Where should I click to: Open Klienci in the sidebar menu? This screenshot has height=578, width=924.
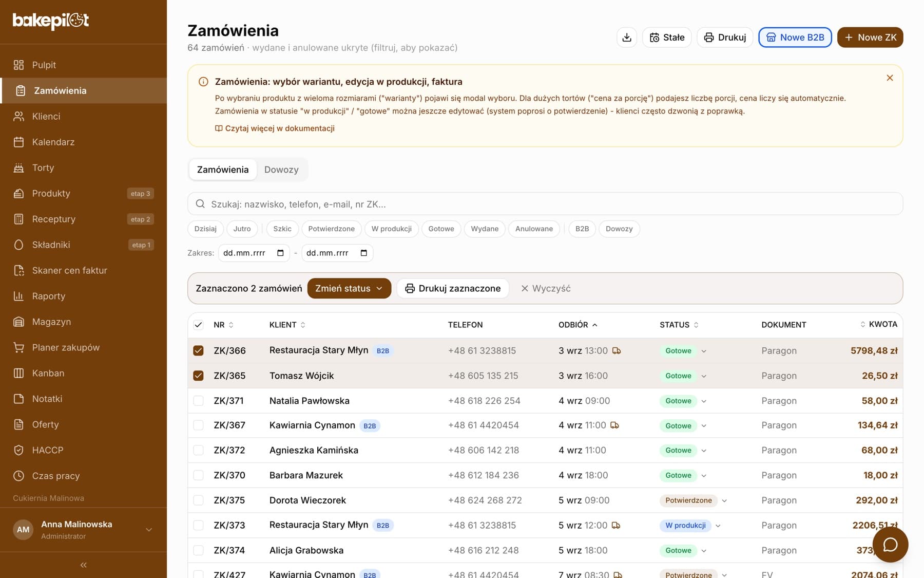pyautogui.click(x=83, y=117)
